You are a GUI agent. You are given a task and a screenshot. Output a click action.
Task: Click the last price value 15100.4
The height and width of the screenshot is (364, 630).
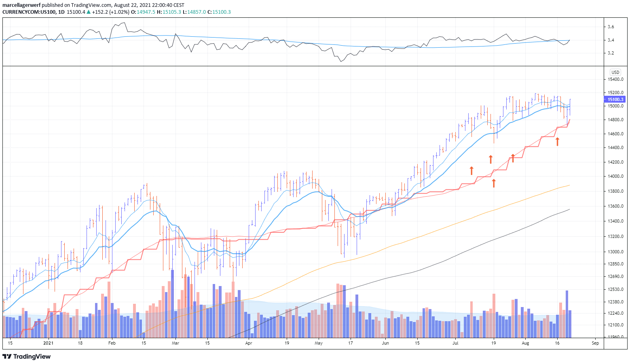(76, 12)
